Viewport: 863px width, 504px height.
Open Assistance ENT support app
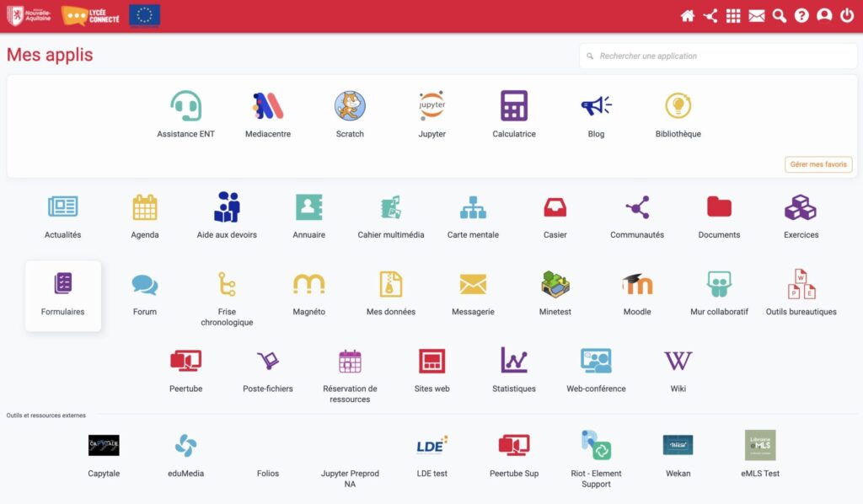[185, 107]
